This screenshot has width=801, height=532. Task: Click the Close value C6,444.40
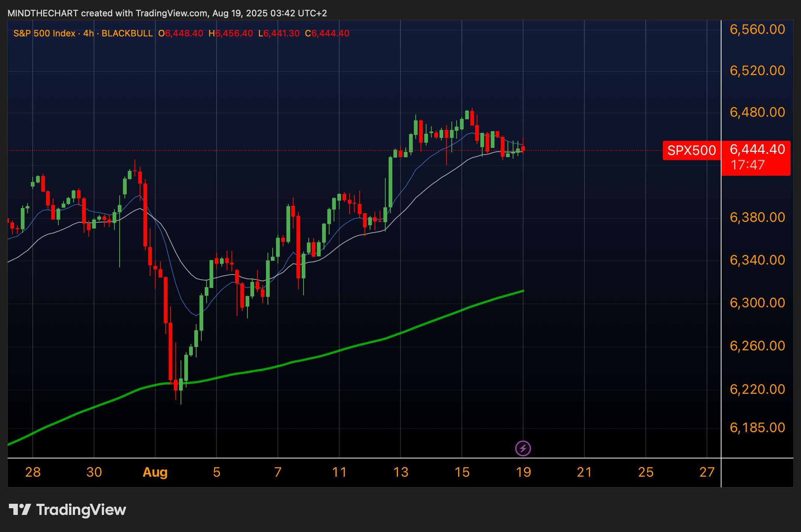coord(327,33)
